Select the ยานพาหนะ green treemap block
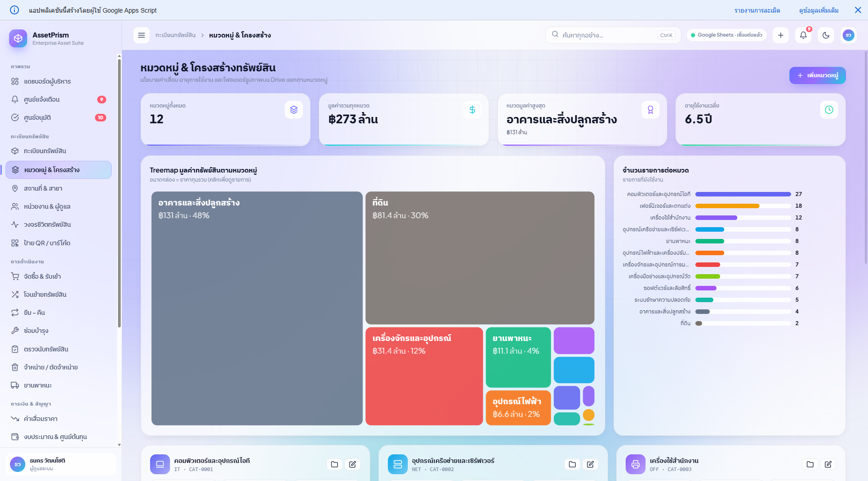The height and width of the screenshot is (481, 868). 518,357
